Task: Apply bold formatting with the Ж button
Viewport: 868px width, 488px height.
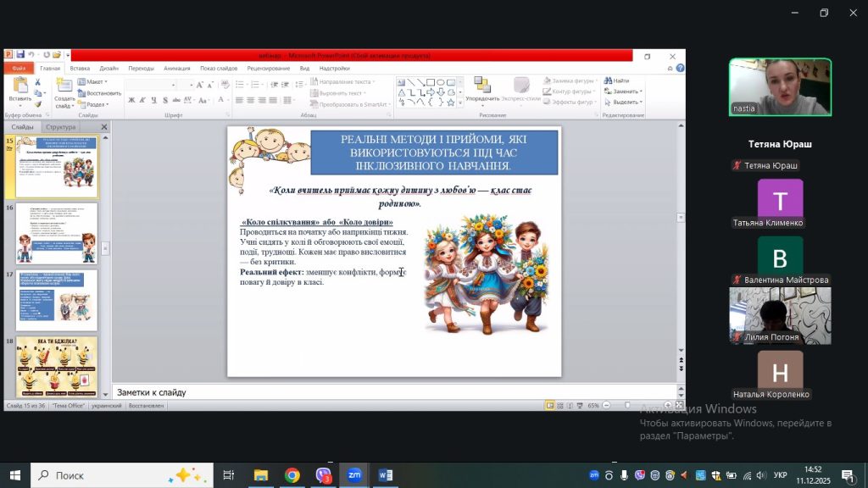Action: tap(131, 100)
